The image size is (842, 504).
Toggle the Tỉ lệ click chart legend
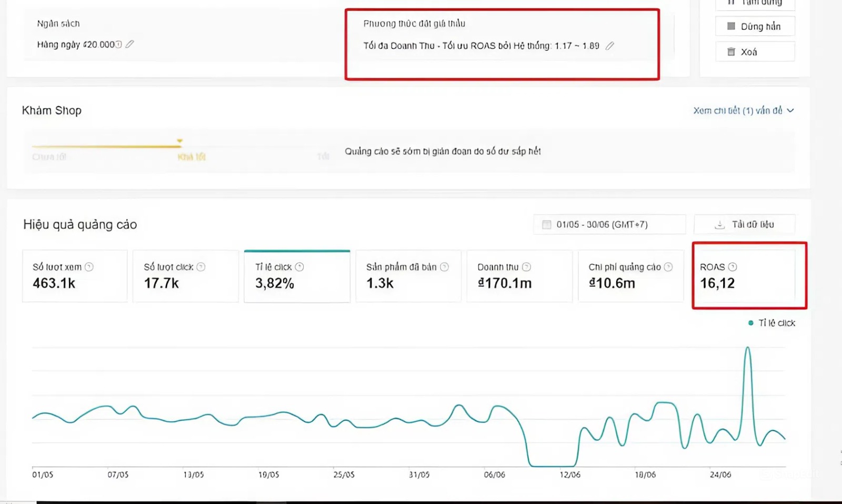(x=771, y=323)
